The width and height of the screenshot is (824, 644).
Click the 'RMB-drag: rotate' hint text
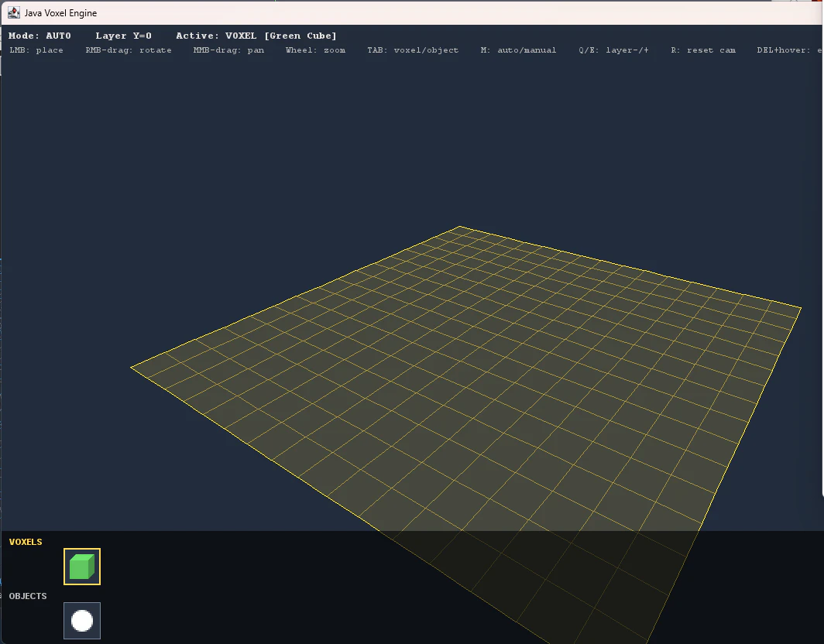point(129,50)
